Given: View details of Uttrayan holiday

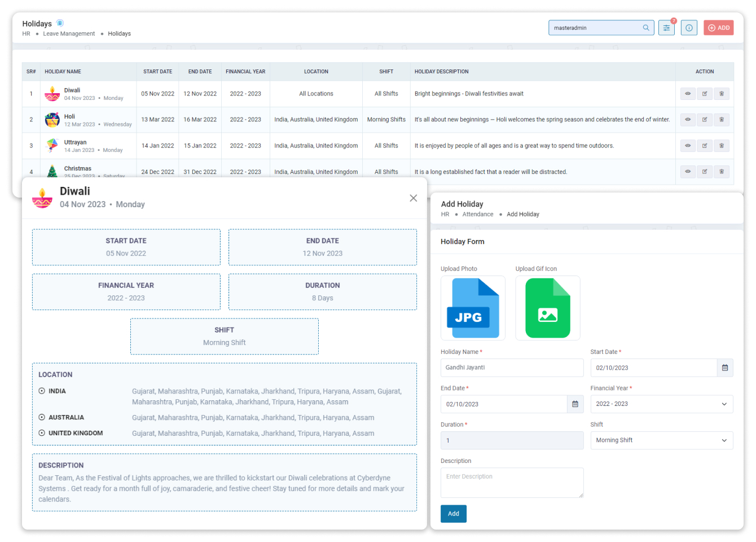Looking at the screenshot, I should (x=688, y=146).
